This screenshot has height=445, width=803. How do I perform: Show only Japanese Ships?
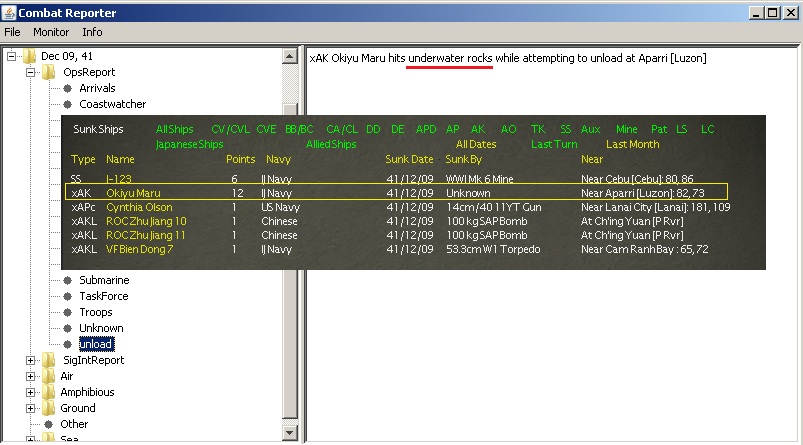pyautogui.click(x=189, y=144)
